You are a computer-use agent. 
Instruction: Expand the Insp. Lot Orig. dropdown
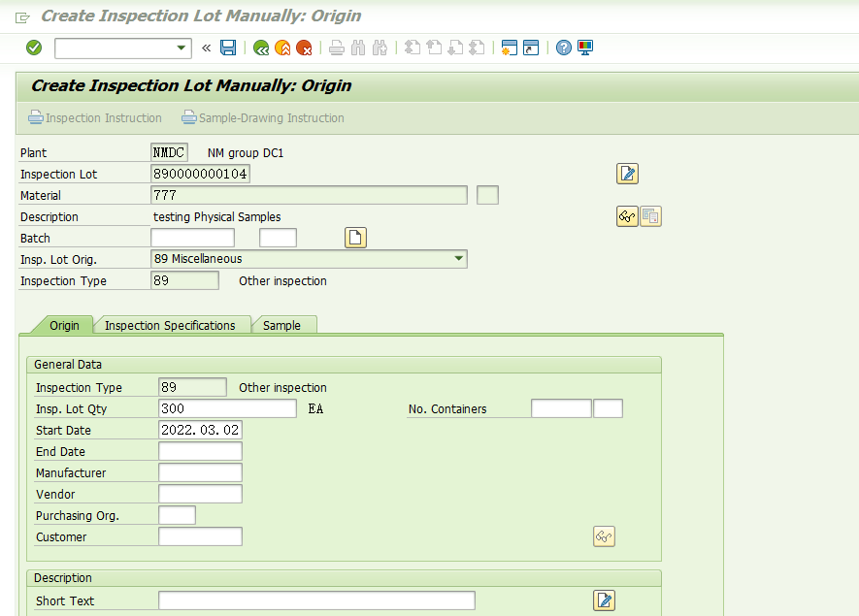pos(459,258)
